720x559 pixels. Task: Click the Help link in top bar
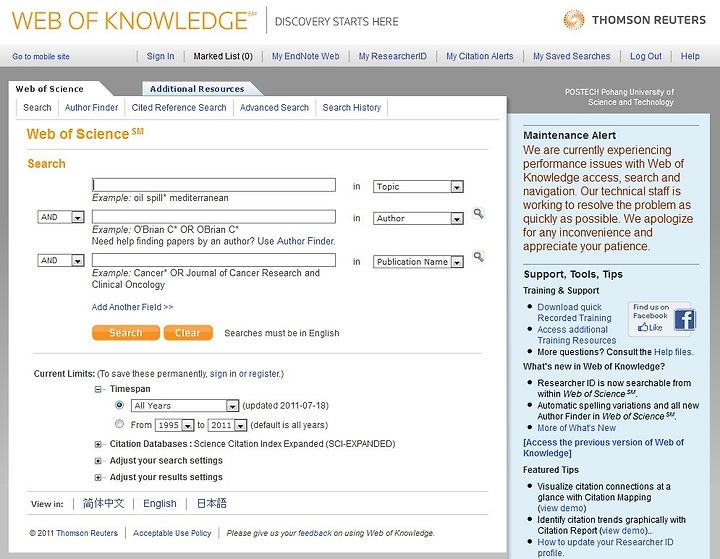[690, 56]
